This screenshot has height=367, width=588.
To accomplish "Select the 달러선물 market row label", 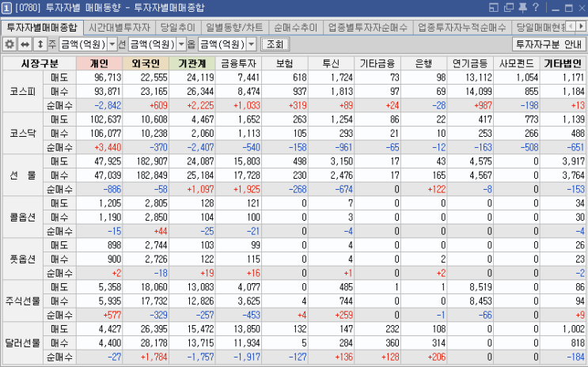I will point(23,343).
